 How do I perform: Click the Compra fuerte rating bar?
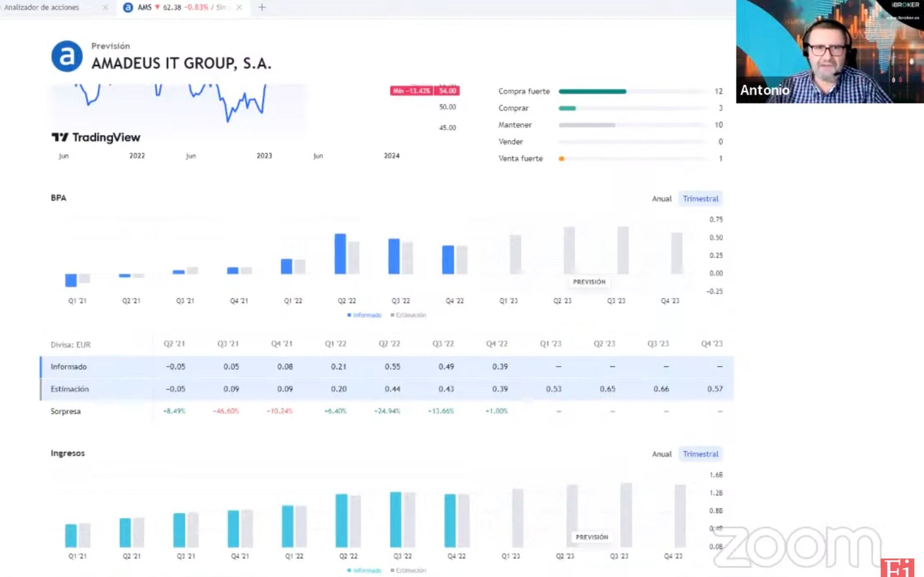click(593, 91)
